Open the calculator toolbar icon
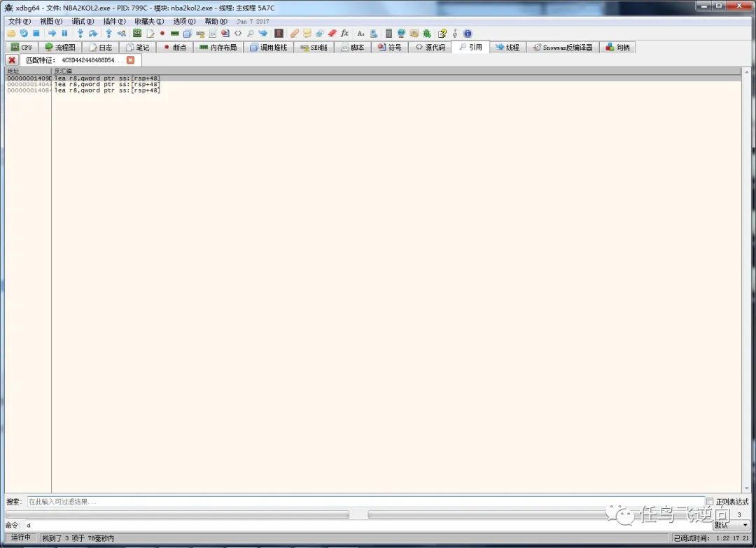756x548 pixels. tap(388, 34)
